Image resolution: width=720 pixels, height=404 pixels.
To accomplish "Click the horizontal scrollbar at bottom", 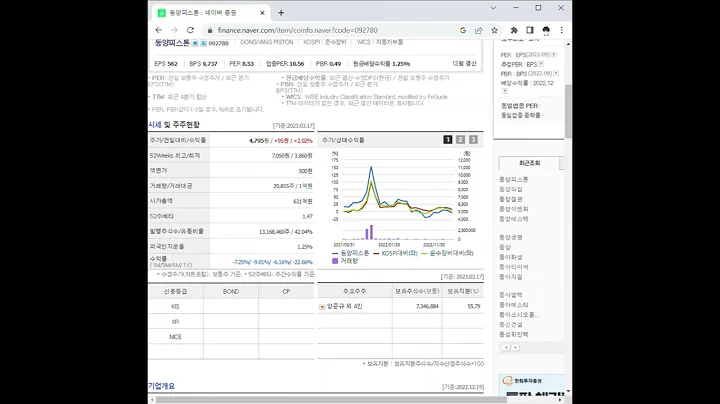I will click(331, 400).
